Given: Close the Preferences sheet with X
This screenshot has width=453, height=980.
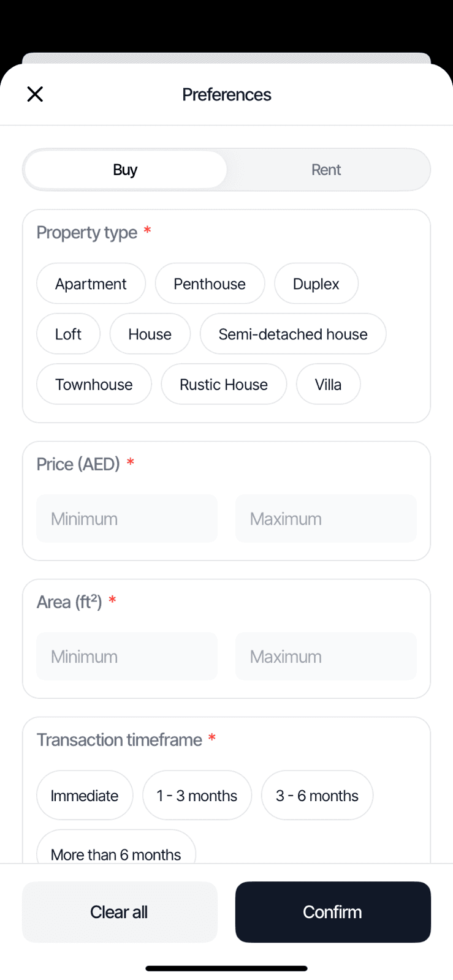Looking at the screenshot, I should pos(35,94).
